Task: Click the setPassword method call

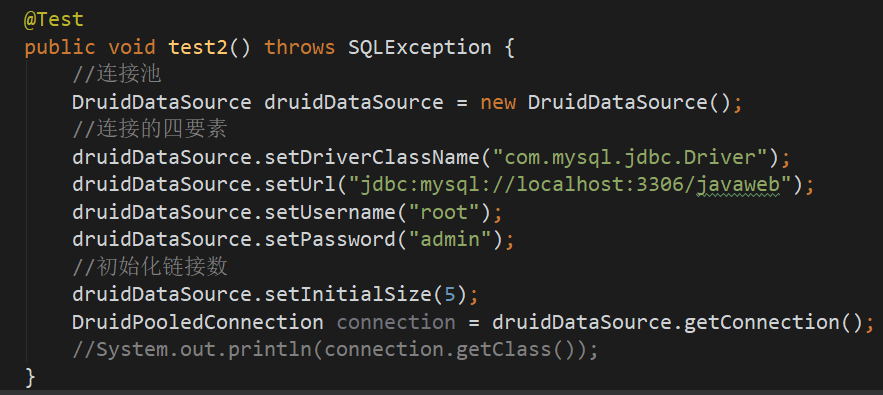Action: 330,240
